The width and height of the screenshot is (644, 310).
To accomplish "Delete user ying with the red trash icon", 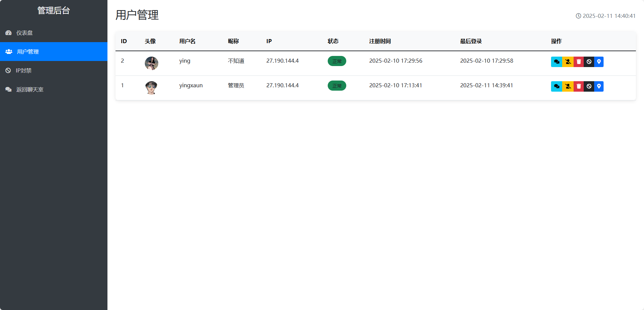I will (x=579, y=62).
